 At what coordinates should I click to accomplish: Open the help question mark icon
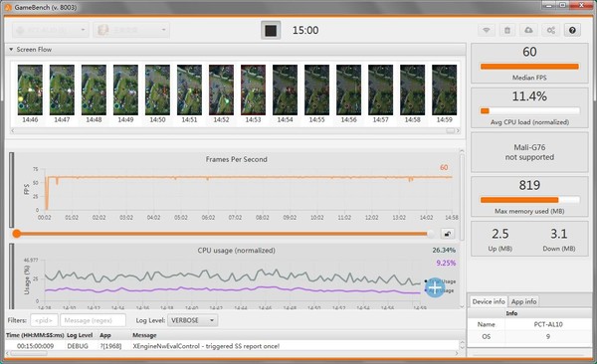point(572,30)
